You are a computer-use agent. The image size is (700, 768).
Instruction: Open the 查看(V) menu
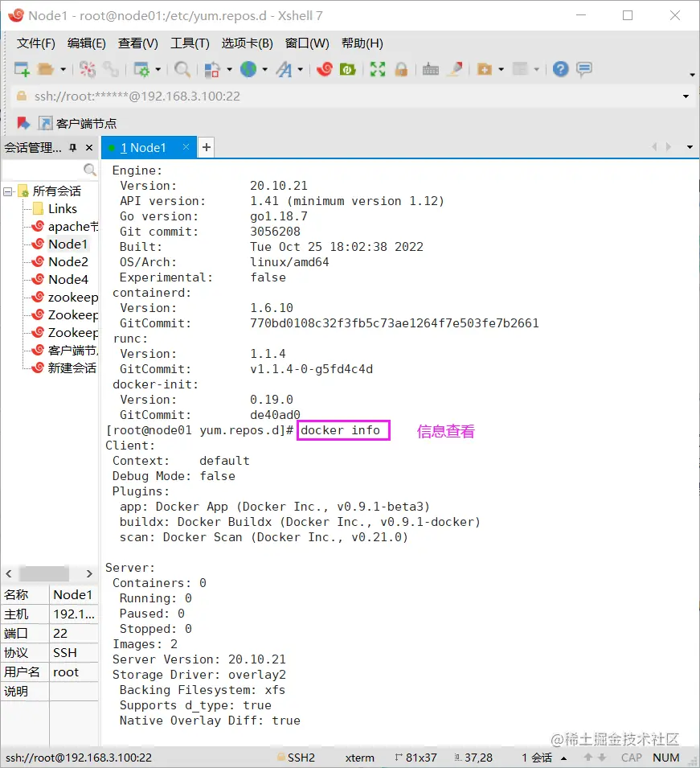(x=138, y=43)
